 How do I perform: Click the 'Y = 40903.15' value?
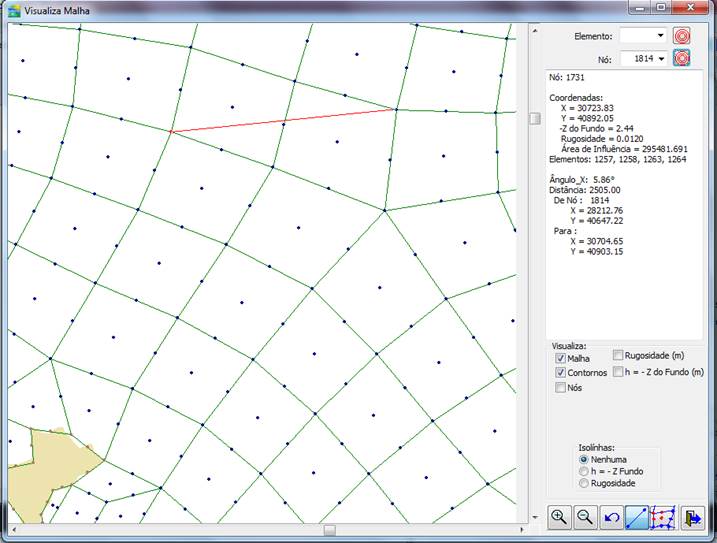click(x=596, y=251)
